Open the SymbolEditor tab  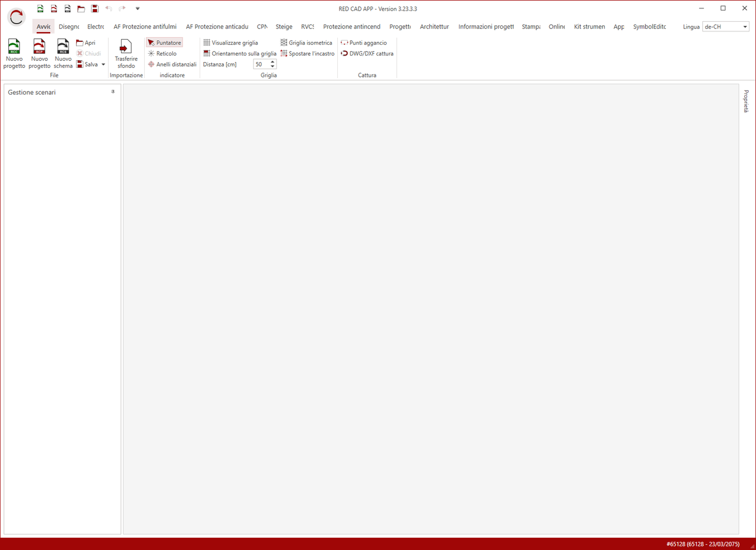(x=649, y=27)
